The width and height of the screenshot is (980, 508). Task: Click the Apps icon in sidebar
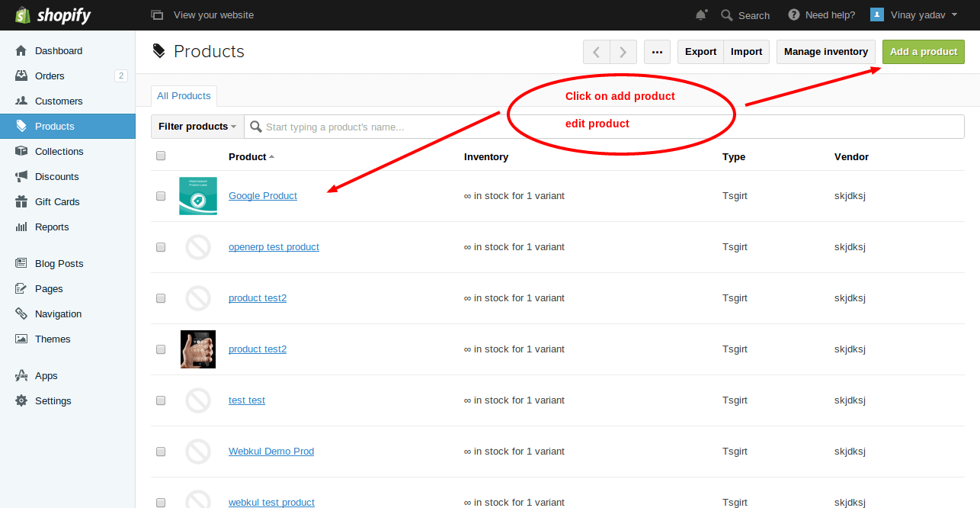click(x=21, y=375)
